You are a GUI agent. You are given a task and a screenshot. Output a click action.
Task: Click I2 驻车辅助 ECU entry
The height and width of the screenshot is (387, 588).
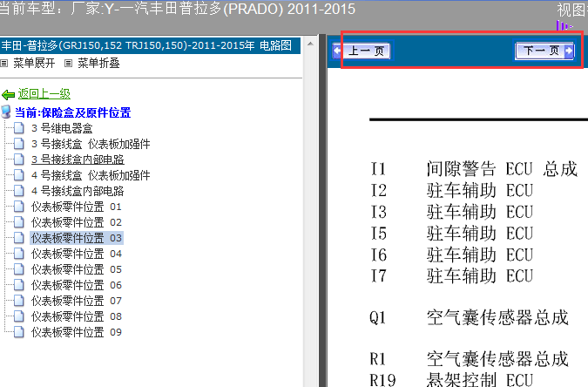point(452,190)
